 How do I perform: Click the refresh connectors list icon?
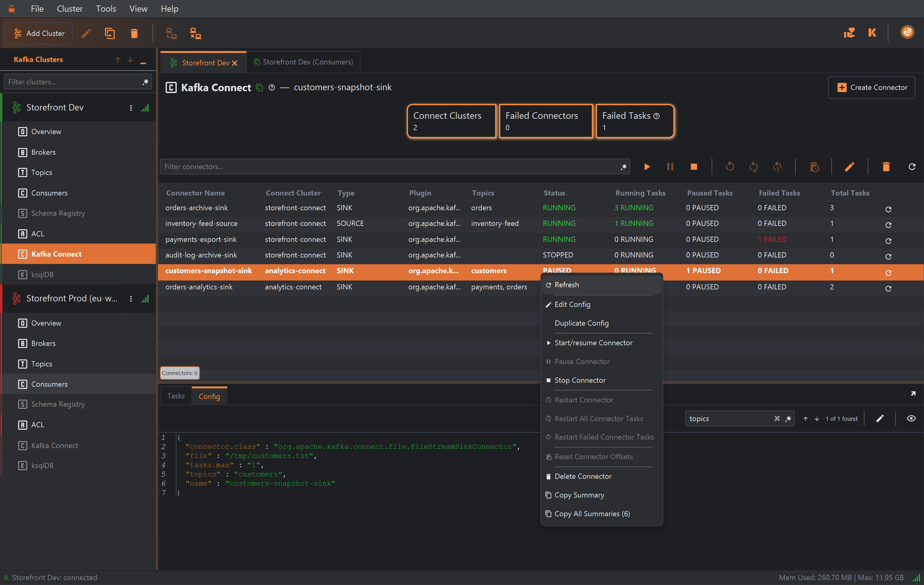912,167
